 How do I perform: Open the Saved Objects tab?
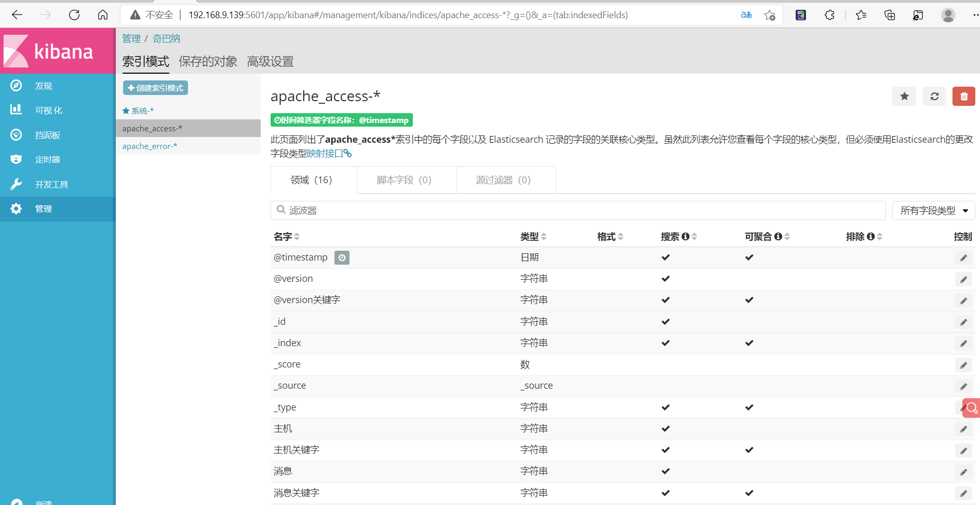[x=208, y=61]
